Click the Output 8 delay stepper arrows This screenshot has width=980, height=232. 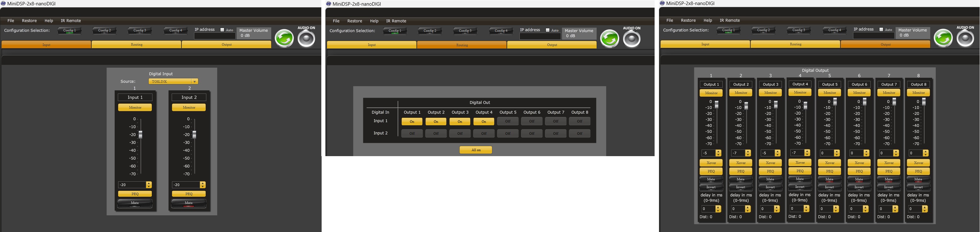pos(926,209)
